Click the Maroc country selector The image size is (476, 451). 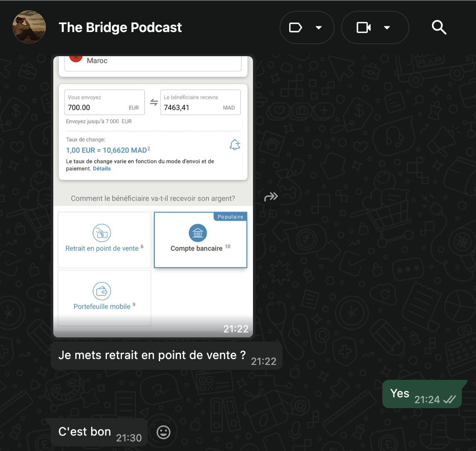point(153,63)
